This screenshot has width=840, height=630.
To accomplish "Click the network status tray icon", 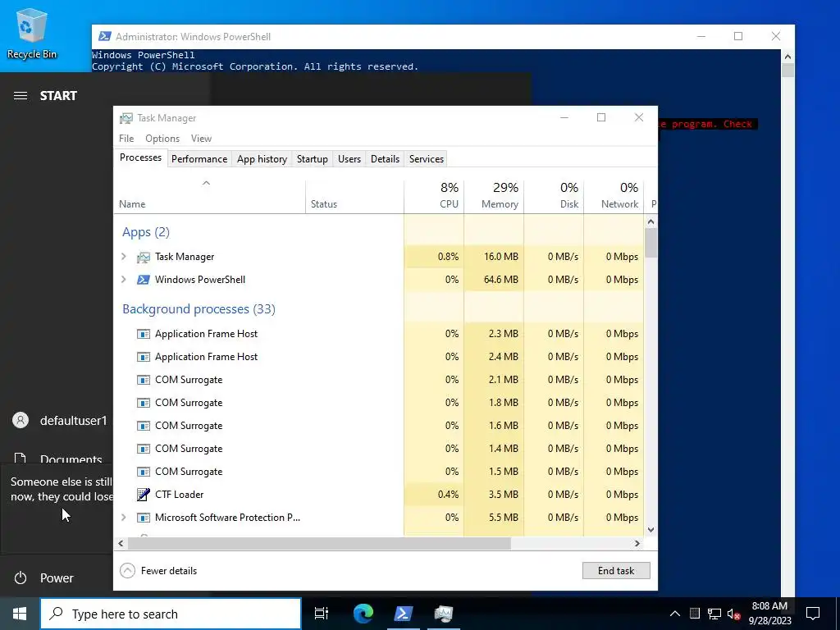I will click(x=714, y=614).
